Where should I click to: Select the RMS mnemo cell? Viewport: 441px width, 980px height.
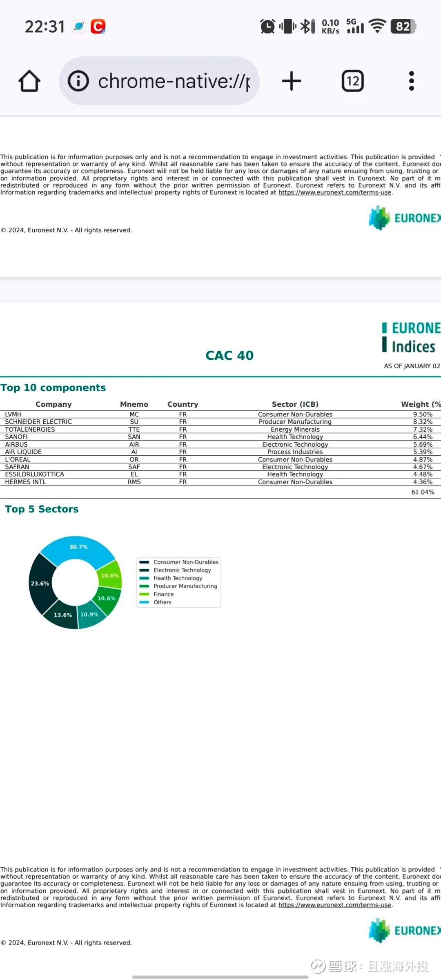134,482
